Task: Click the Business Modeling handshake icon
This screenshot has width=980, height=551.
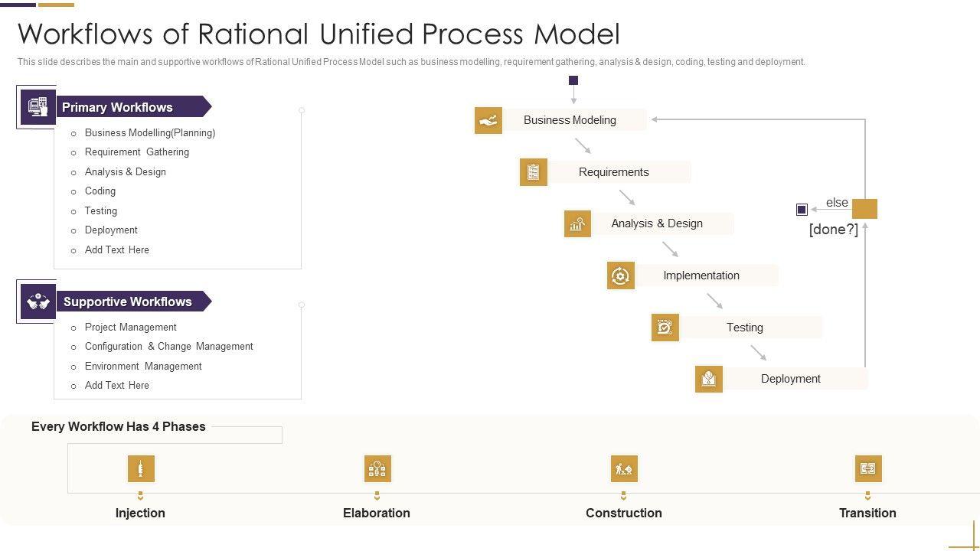Action: pyautogui.click(x=488, y=120)
